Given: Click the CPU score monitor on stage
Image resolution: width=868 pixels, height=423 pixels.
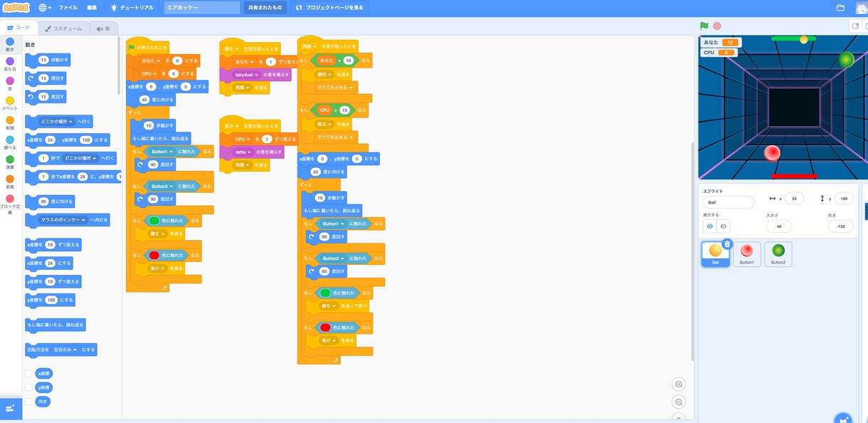Looking at the screenshot, I should point(717,53).
